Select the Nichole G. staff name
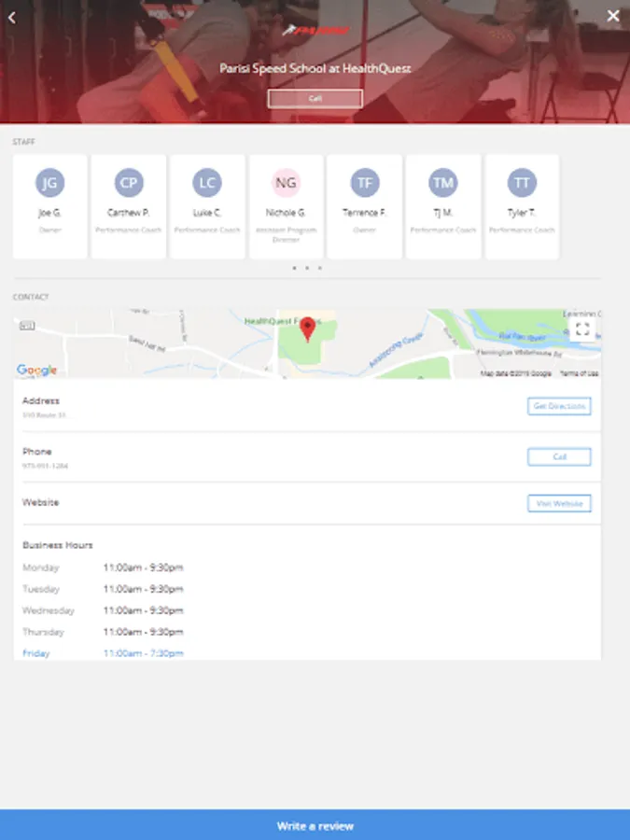 [286, 213]
